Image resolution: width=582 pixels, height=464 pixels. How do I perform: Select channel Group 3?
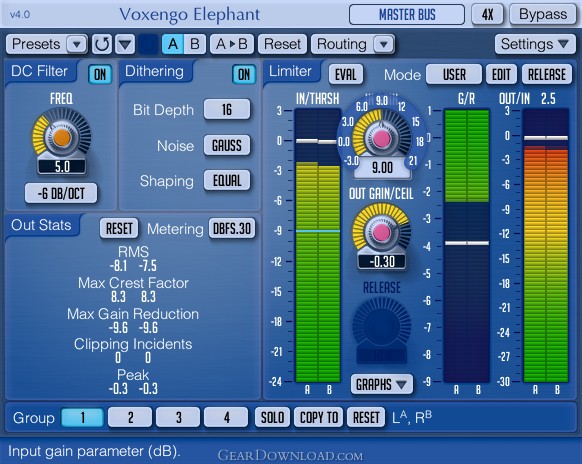(x=178, y=418)
